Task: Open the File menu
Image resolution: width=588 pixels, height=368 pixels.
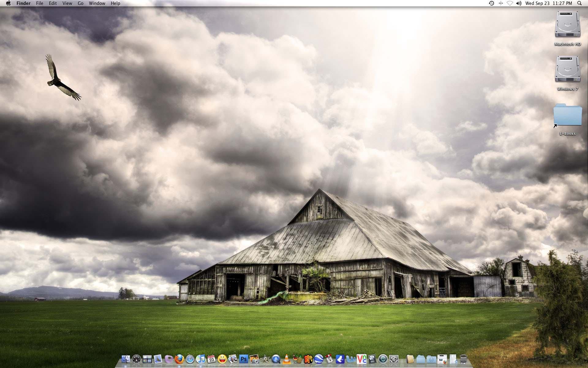Action: 40,3
